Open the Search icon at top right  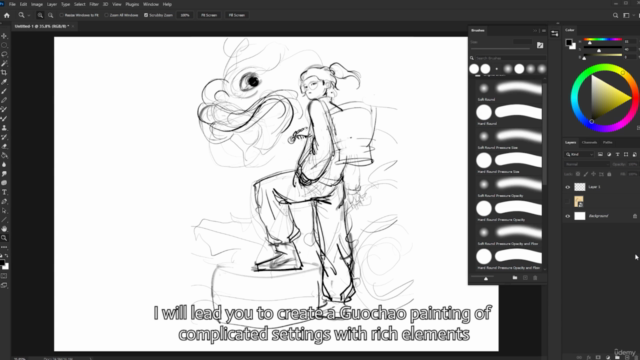(x=616, y=16)
